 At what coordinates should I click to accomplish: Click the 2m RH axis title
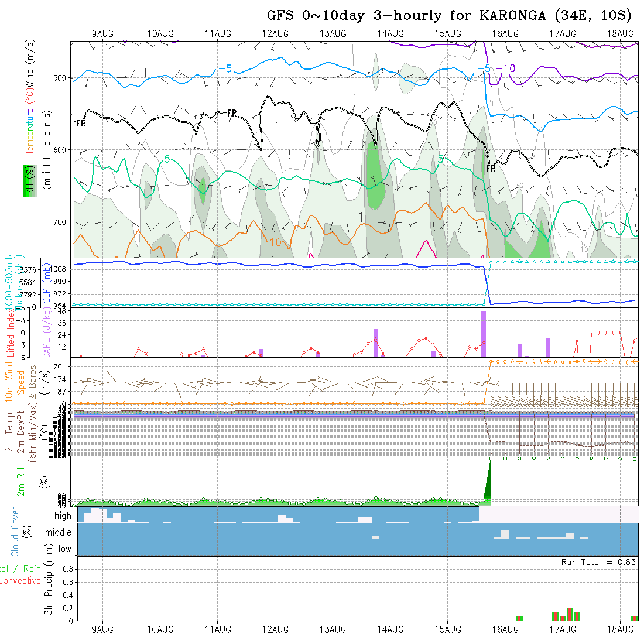[20, 482]
